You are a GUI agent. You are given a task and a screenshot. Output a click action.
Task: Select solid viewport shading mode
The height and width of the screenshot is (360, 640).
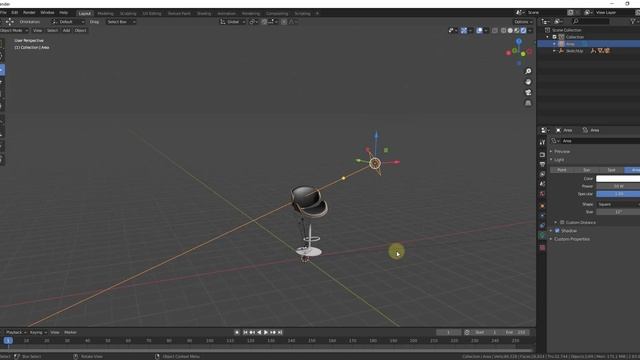tap(510, 30)
